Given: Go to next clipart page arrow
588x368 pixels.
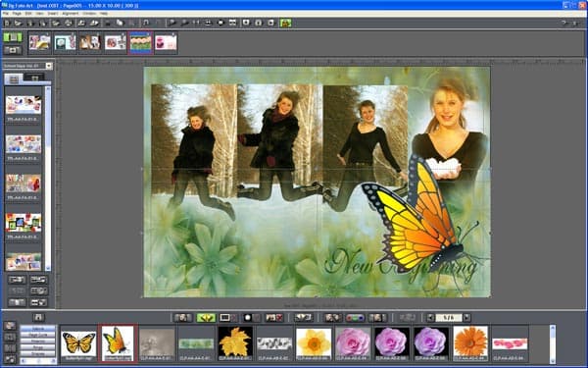Looking at the screenshot, I should pyautogui.click(x=466, y=318).
